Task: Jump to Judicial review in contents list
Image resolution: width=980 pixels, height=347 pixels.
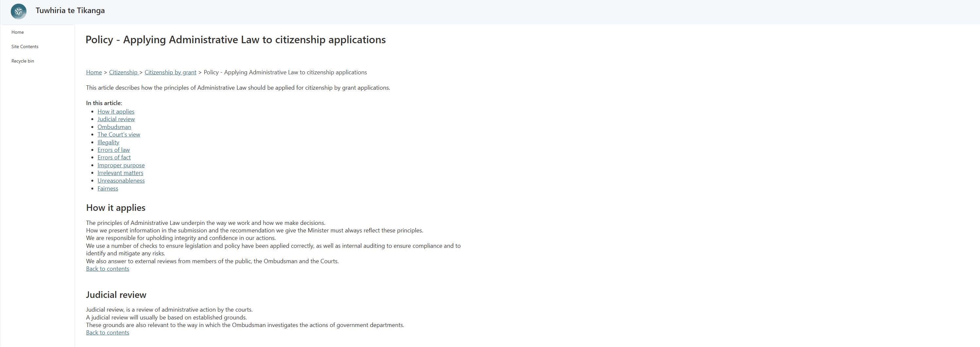Action: [x=116, y=119]
